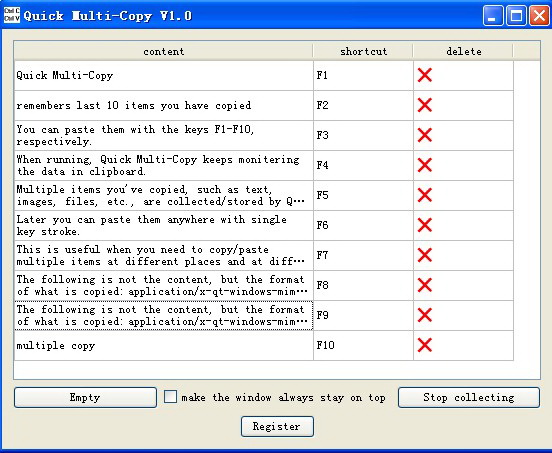Click the 'delete' column header

(463, 51)
